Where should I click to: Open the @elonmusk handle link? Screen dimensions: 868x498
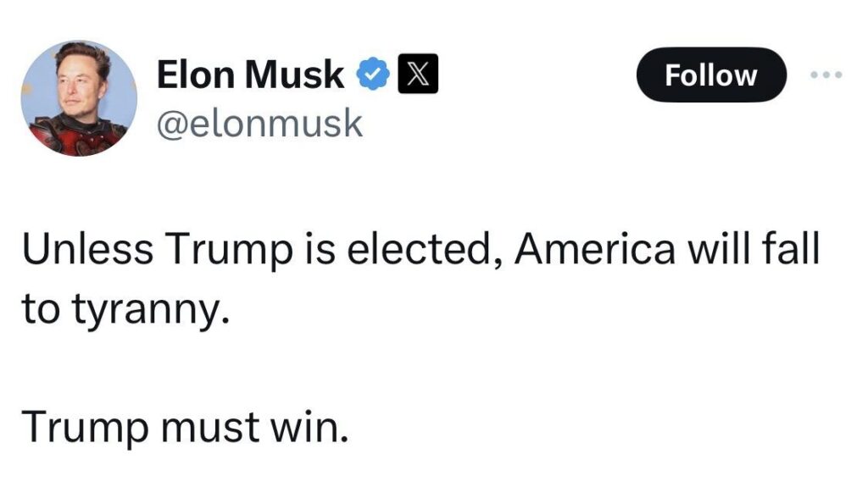(259, 124)
